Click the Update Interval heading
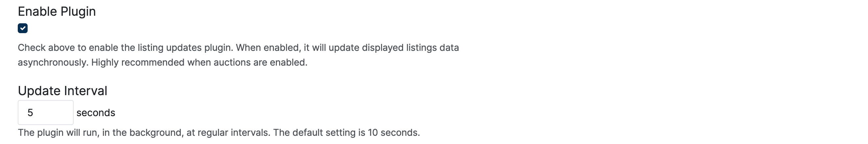The image size is (868, 144). pos(62,91)
